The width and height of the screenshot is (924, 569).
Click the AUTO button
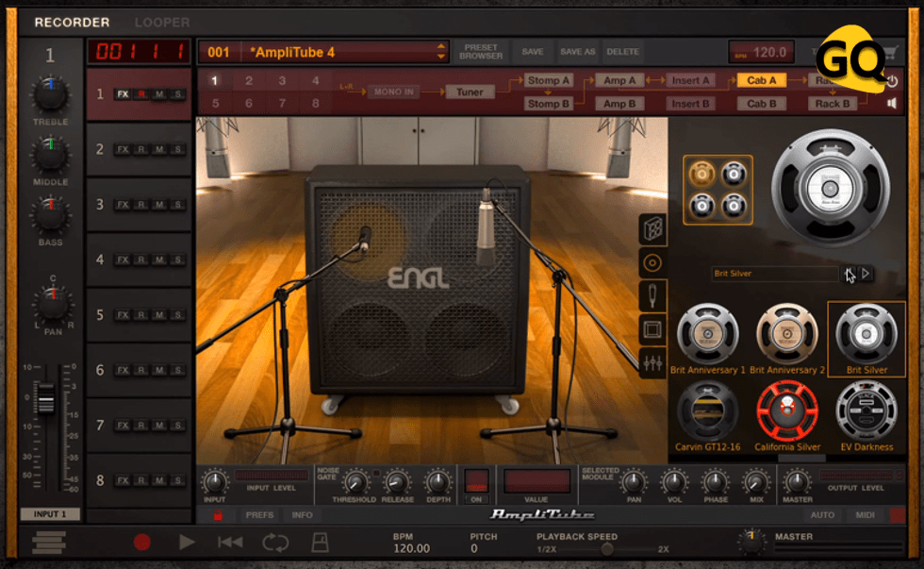click(822, 515)
